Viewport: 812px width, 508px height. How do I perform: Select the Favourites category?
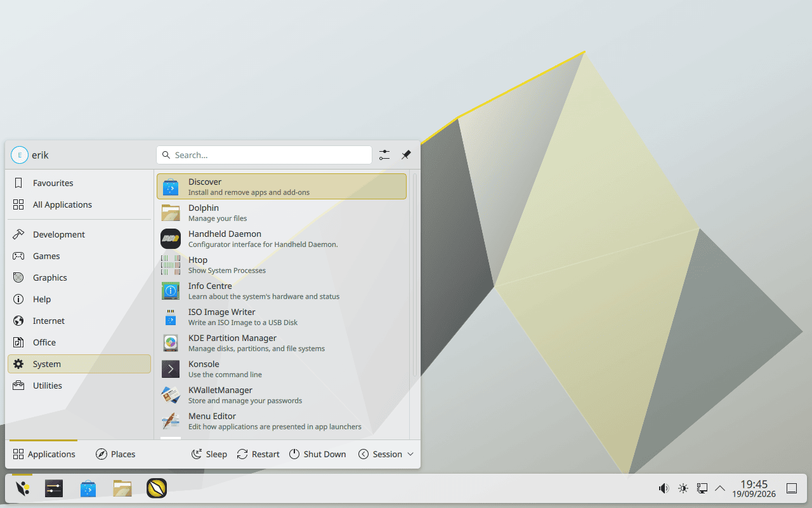(79, 183)
